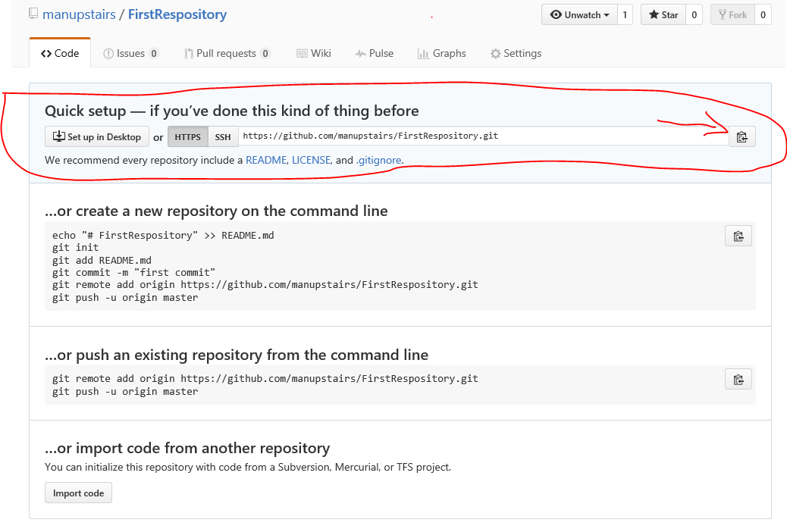Open the manupstairs user profile link
787x532 pixels.
coord(79,14)
